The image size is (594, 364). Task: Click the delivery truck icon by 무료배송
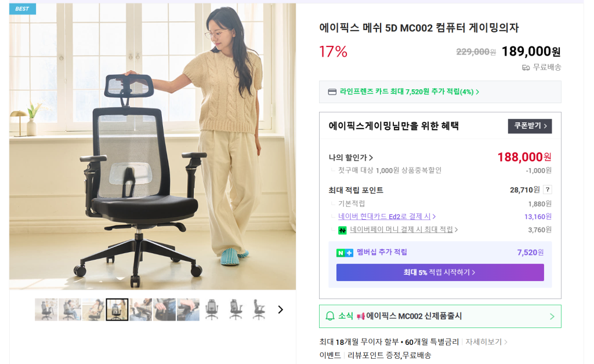coord(526,68)
